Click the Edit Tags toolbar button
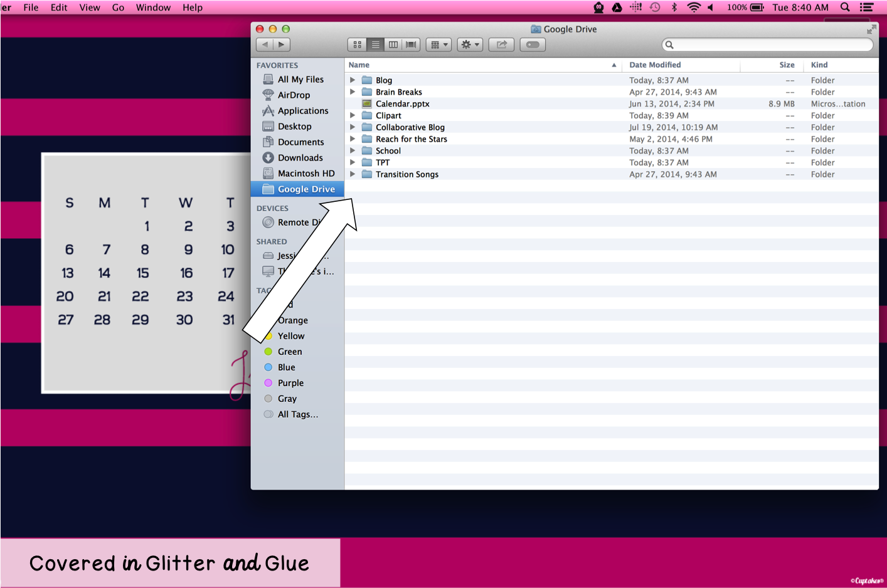Screen dimensions: 887x588 [533, 45]
